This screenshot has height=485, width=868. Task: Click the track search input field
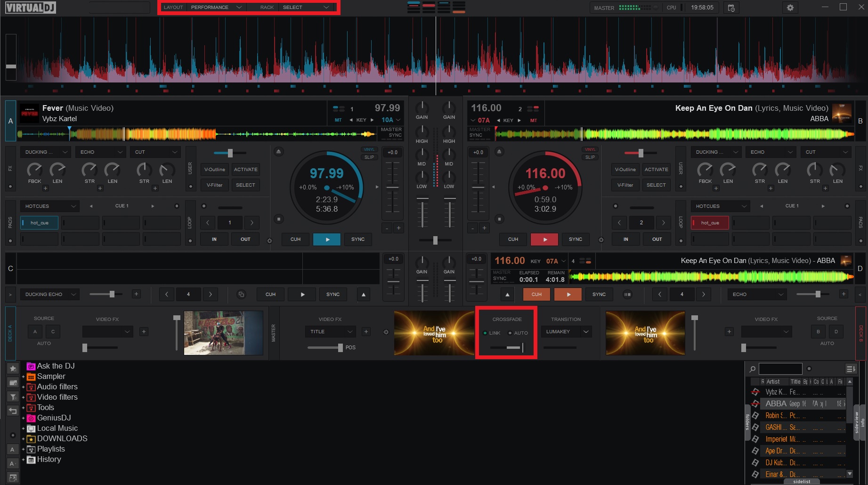(x=780, y=369)
